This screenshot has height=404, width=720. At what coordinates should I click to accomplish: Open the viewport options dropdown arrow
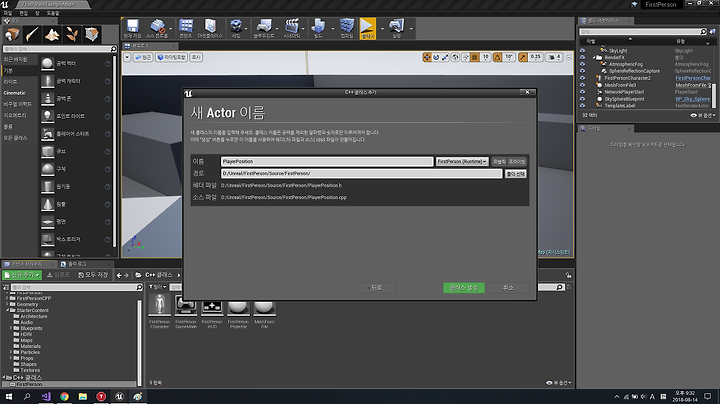[127, 57]
